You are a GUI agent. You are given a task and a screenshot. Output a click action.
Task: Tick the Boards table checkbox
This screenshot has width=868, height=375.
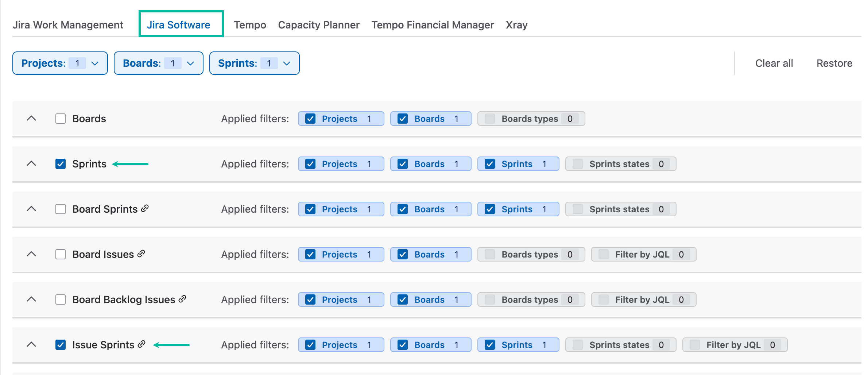pyautogui.click(x=61, y=119)
